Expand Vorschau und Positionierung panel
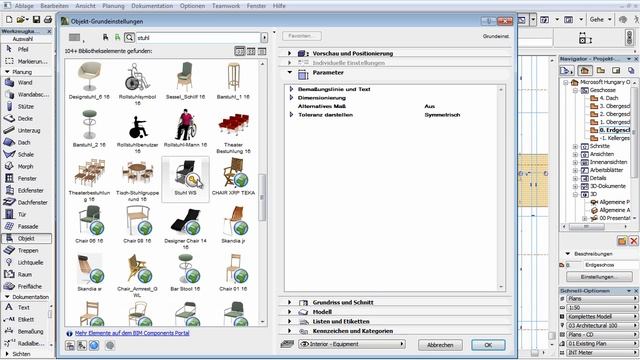Viewport: 640px width, 360px height. pyautogui.click(x=289, y=53)
